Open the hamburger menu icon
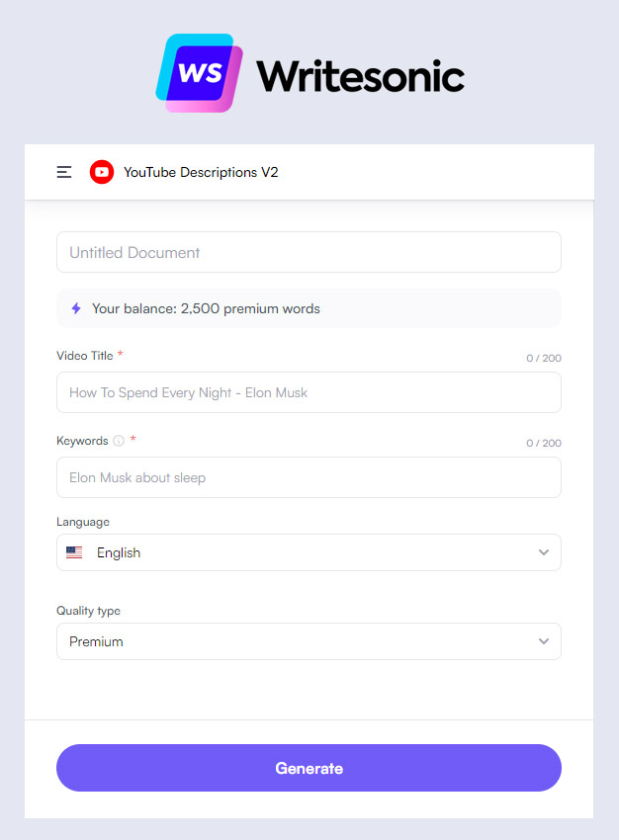This screenshot has width=619, height=840. [x=64, y=172]
